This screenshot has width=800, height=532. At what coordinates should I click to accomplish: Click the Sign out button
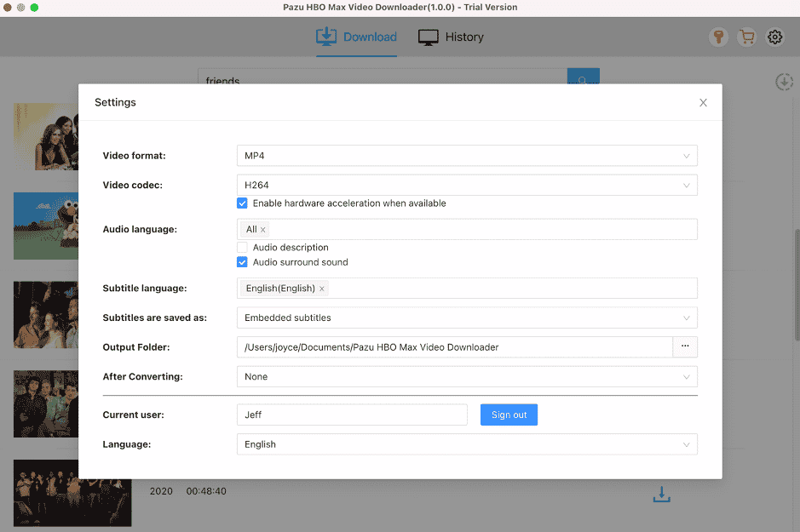click(x=509, y=415)
